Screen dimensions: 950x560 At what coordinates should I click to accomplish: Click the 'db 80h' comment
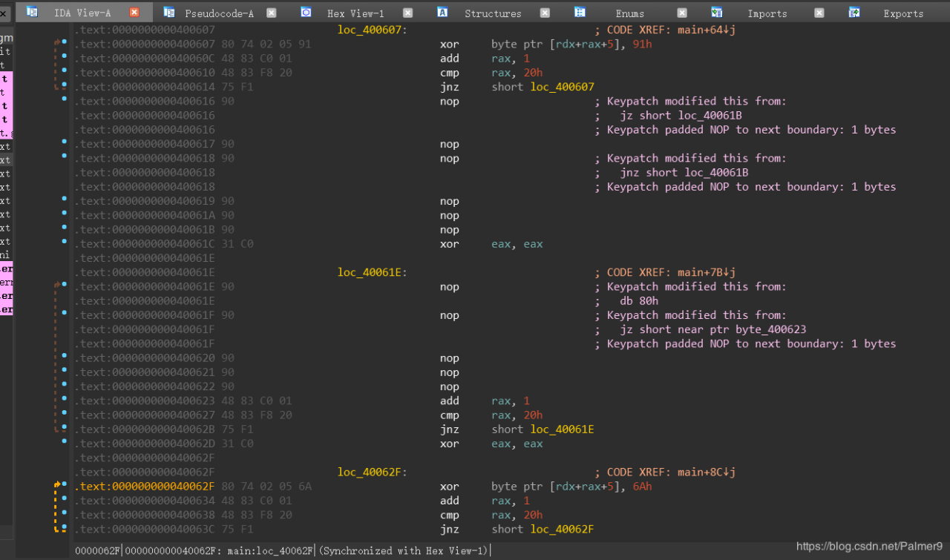click(639, 301)
